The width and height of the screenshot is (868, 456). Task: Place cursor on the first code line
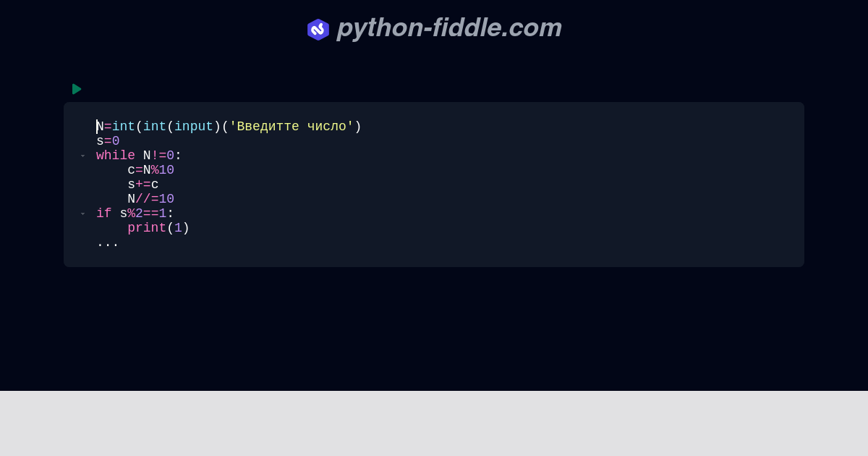click(217, 126)
